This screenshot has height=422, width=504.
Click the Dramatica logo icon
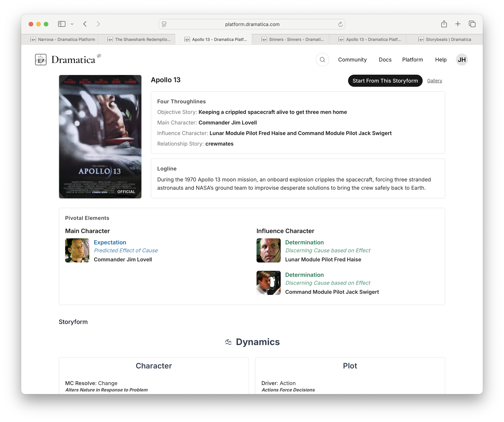(x=41, y=59)
